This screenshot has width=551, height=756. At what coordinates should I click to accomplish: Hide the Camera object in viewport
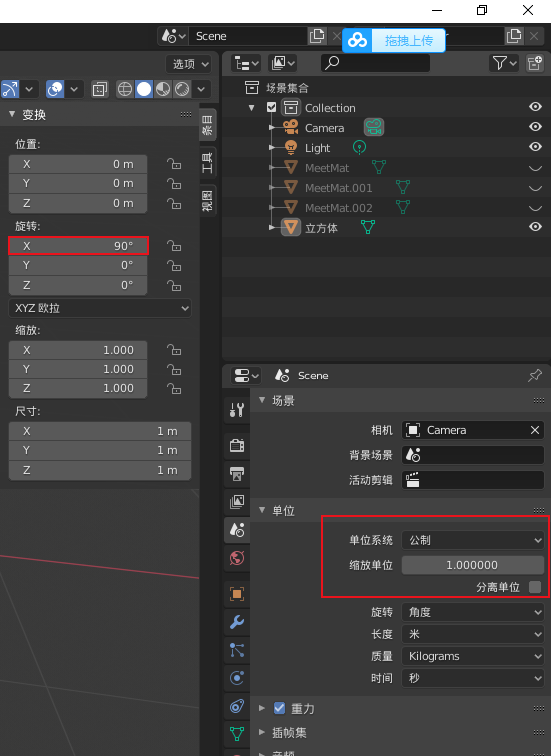(x=535, y=127)
